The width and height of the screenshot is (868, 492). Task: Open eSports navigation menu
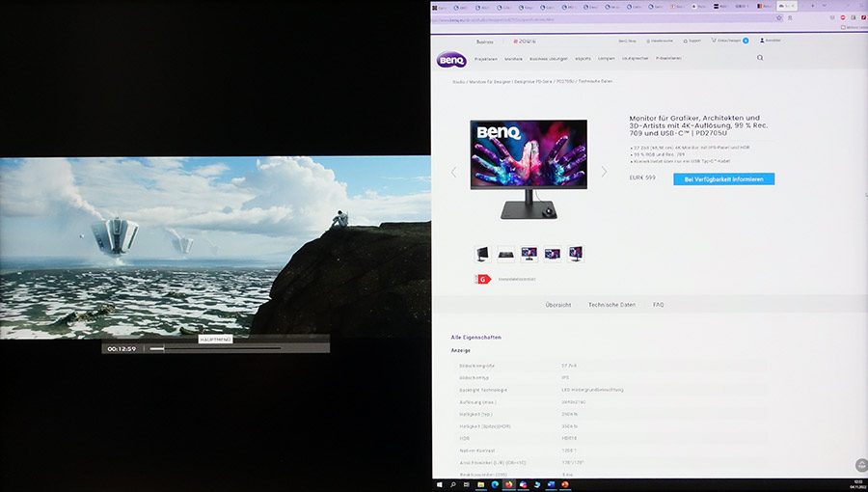click(x=583, y=59)
